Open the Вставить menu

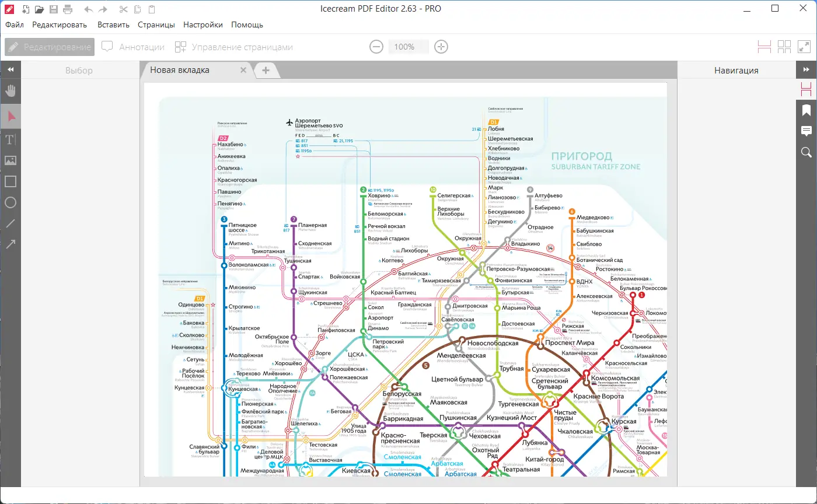(114, 25)
